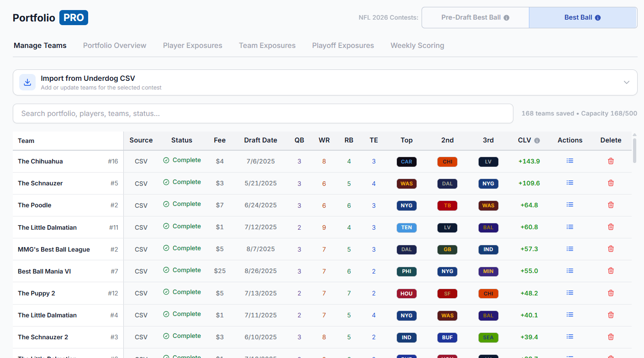Image resolution: width=644 pixels, height=358 pixels.
Task: Click the GB badge on MMG's Best Ball League
Action: tap(447, 249)
